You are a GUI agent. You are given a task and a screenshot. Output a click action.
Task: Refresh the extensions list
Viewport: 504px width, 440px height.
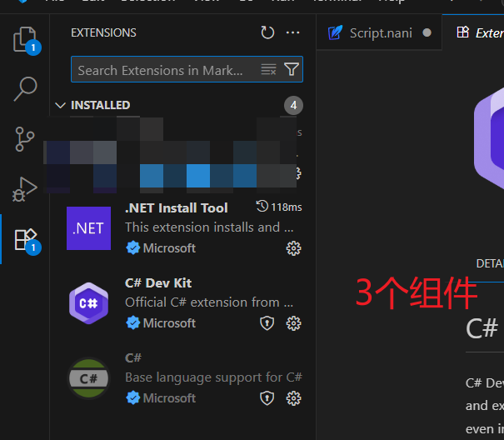(x=267, y=32)
